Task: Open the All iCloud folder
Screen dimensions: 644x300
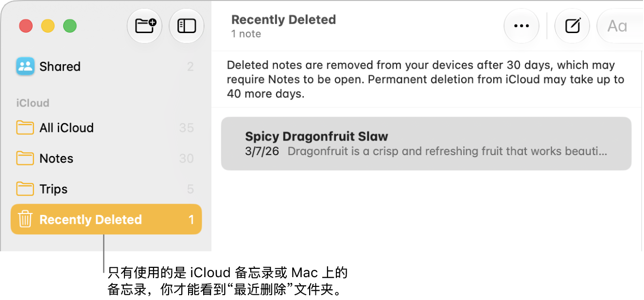Action: [x=106, y=128]
